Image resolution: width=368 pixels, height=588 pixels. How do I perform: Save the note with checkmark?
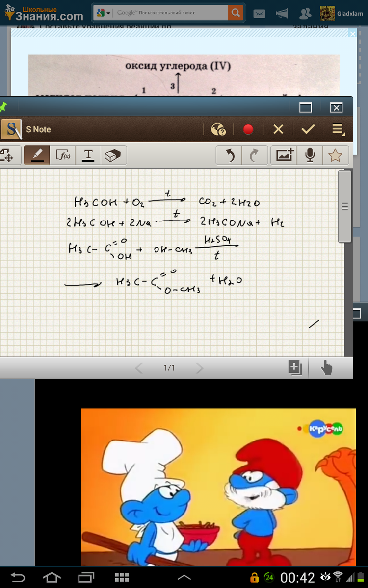[x=308, y=129]
